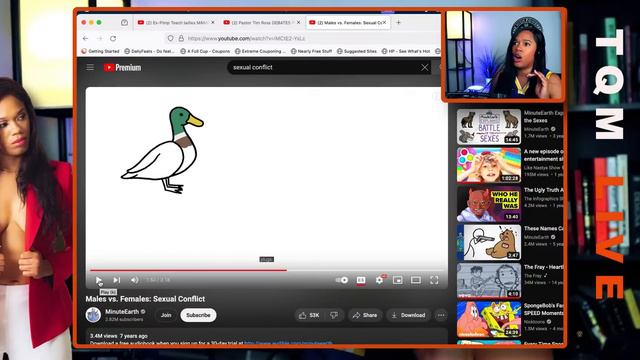640x360 pixels.
Task: Open the 3:47 bear cartoon thumbnail
Action: [x=489, y=242]
